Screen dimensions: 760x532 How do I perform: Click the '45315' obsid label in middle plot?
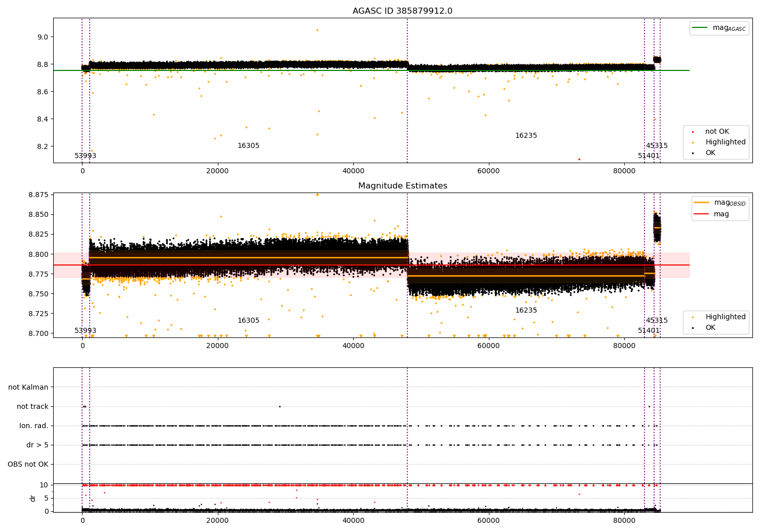pos(657,321)
